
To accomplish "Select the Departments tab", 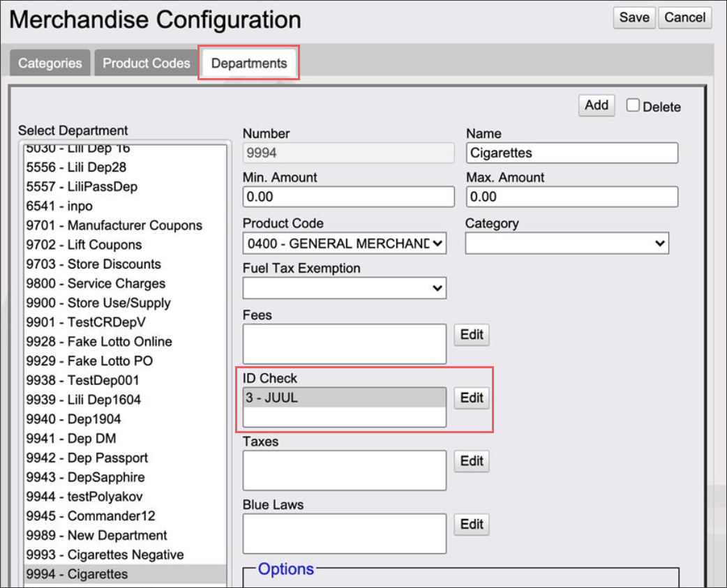I will pyautogui.click(x=249, y=63).
